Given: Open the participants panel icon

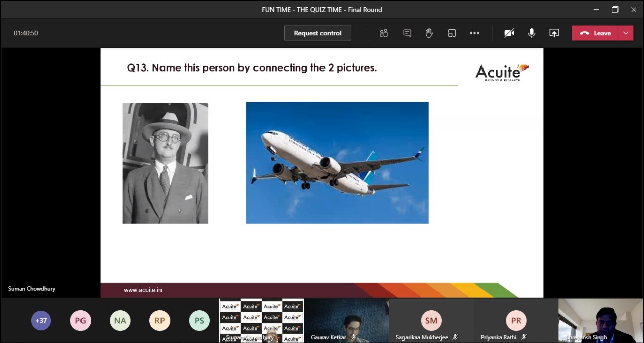Looking at the screenshot, I should click(x=384, y=33).
